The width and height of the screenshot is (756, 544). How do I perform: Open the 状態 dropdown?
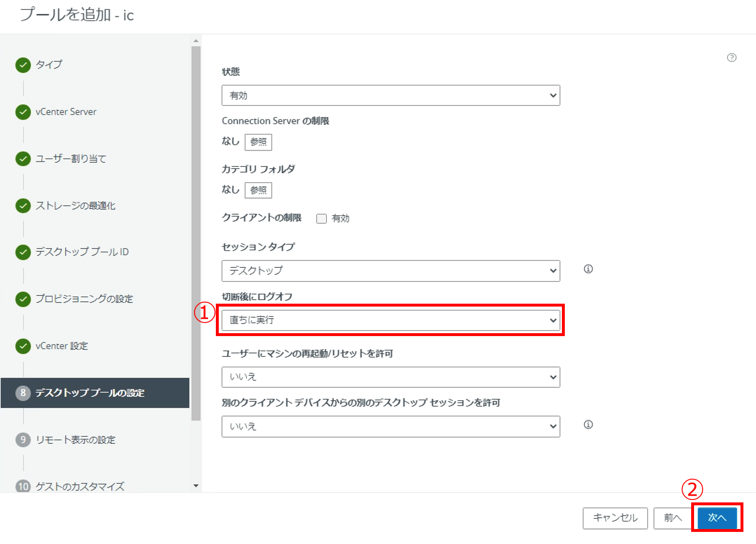click(x=391, y=95)
